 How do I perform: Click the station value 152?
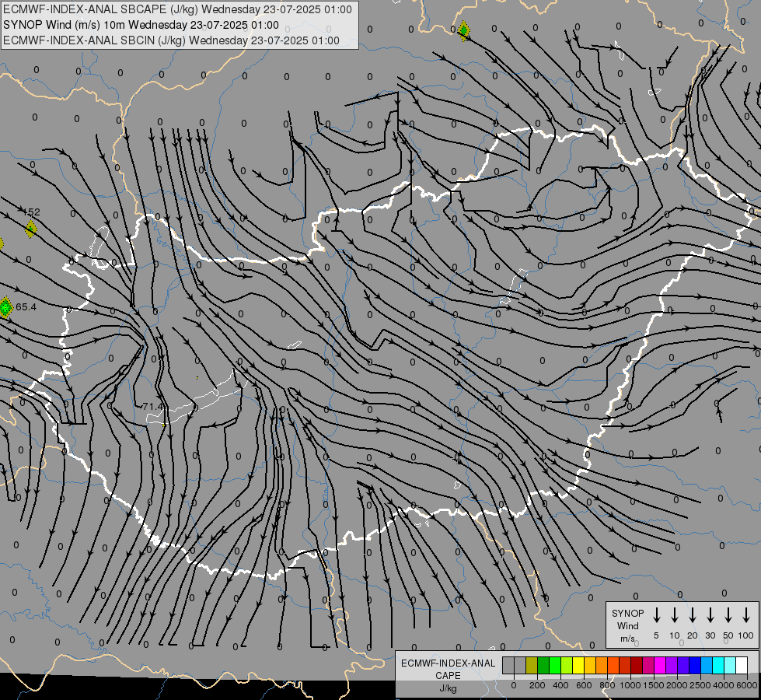pos(32,212)
